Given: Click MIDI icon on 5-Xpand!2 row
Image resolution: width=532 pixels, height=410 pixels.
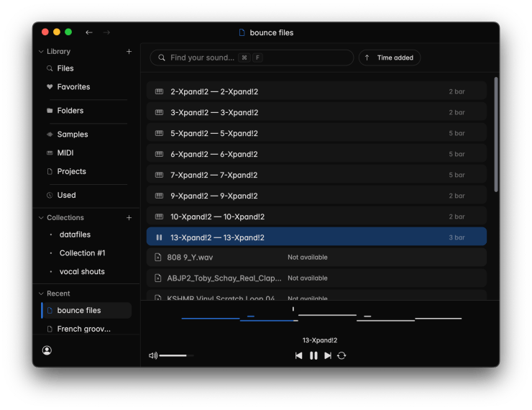Looking at the screenshot, I should tap(159, 133).
